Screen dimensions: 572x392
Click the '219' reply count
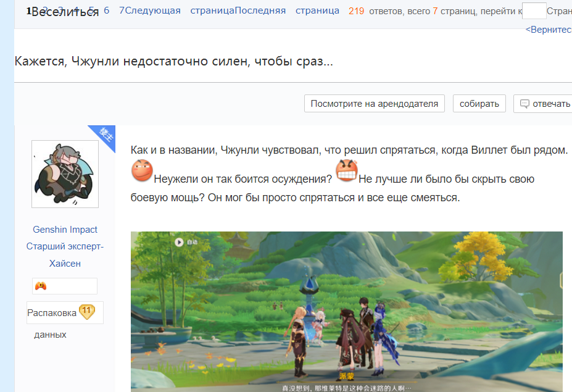coord(356,11)
